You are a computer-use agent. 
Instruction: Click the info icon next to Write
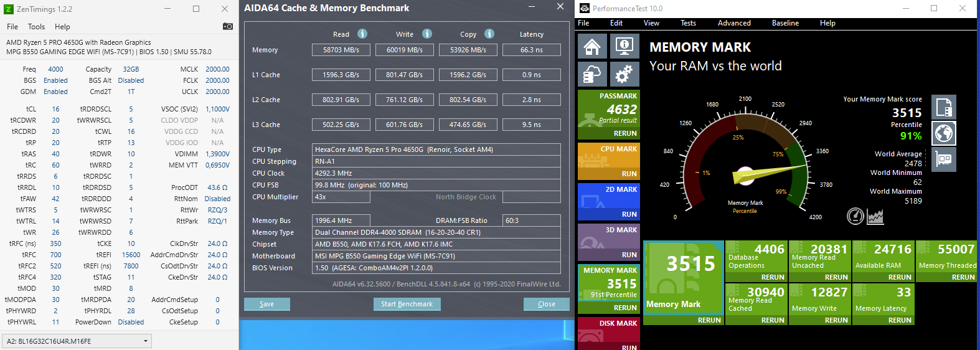point(427,34)
